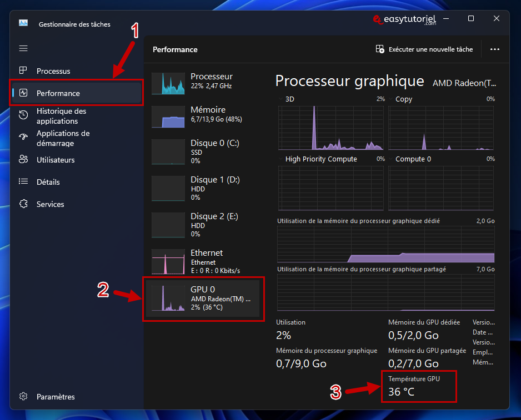Screen dimensions: 521x420
Task: Click Exécuter une nouvelle tâche
Action: click(424, 49)
